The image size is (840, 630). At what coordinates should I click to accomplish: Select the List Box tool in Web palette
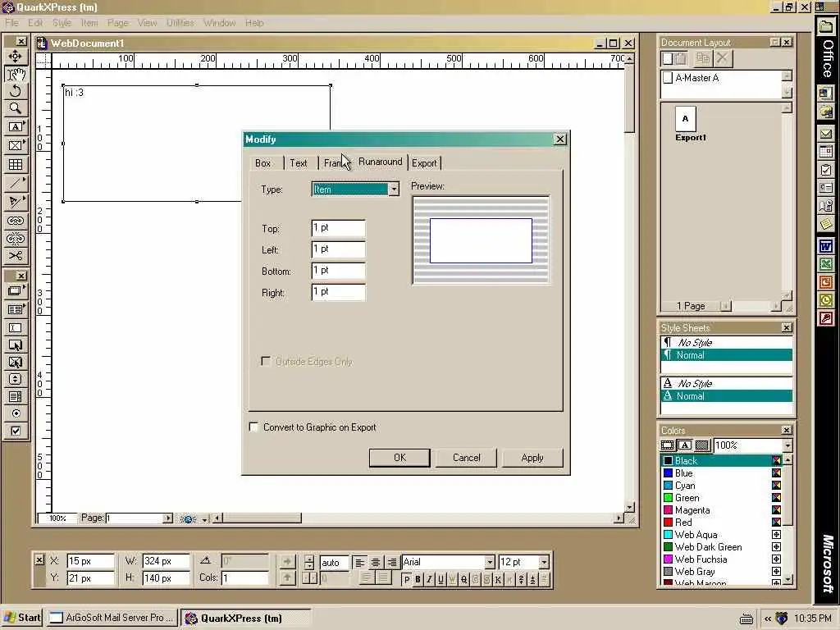point(16,396)
